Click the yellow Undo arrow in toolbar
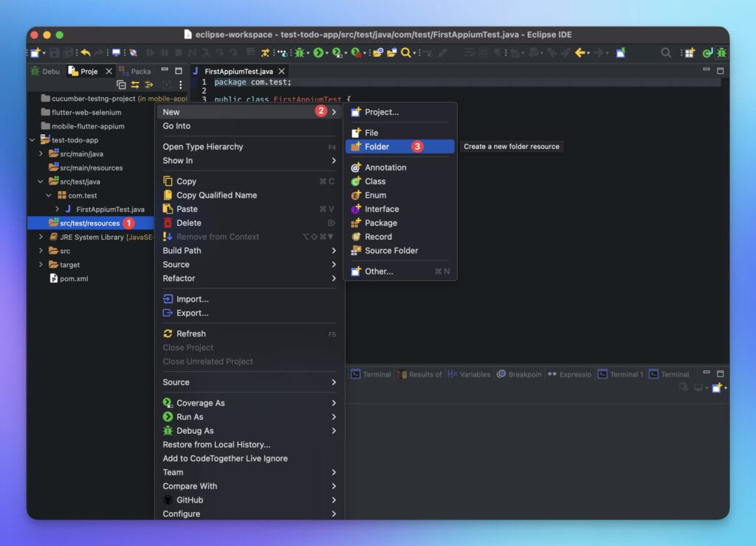Image resolution: width=756 pixels, height=546 pixels. (x=86, y=52)
